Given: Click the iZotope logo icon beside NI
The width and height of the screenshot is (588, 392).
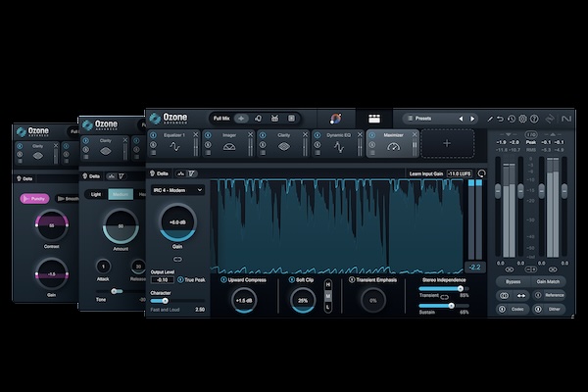Looking at the screenshot, I should coord(550,119).
